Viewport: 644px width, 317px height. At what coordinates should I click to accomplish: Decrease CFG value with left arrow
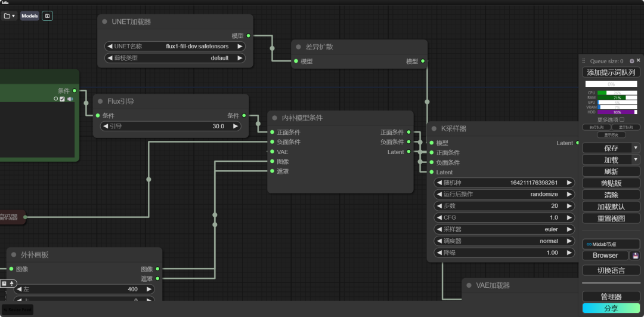click(439, 217)
